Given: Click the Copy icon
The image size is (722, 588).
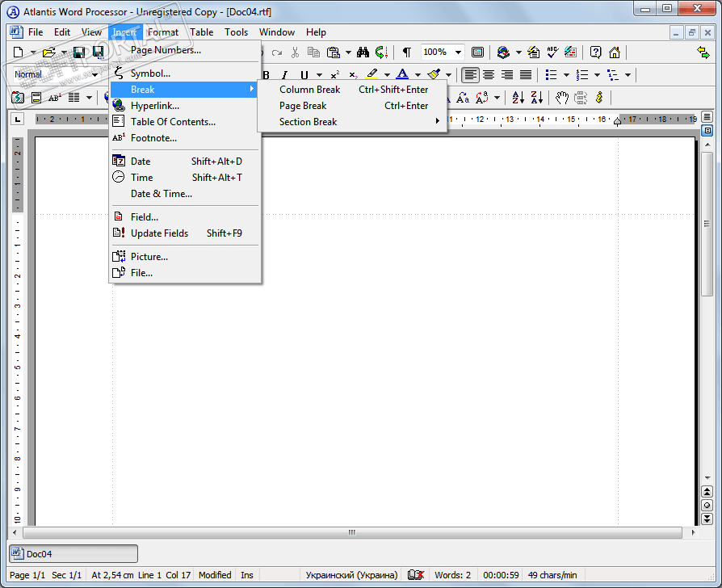Looking at the screenshot, I should click(313, 52).
